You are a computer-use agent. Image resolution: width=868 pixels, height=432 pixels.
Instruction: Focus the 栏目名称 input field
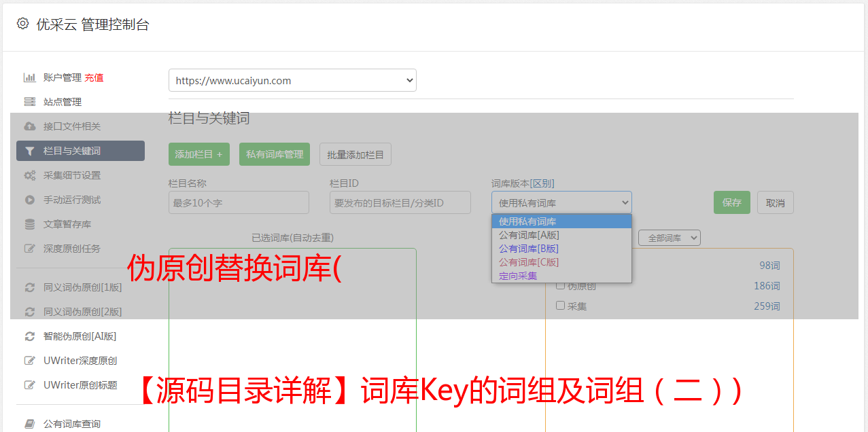(x=239, y=202)
